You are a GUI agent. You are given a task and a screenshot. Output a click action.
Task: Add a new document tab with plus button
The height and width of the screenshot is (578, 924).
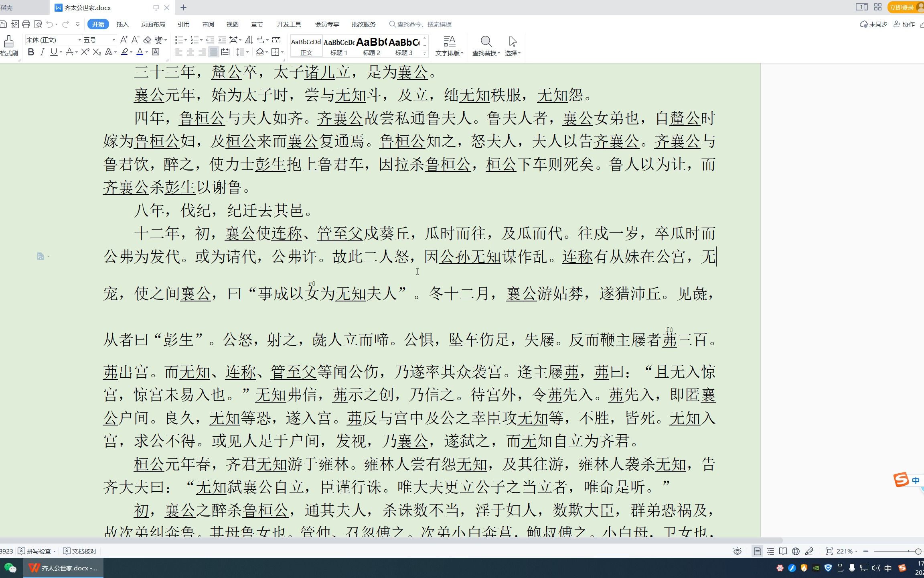tap(183, 7)
